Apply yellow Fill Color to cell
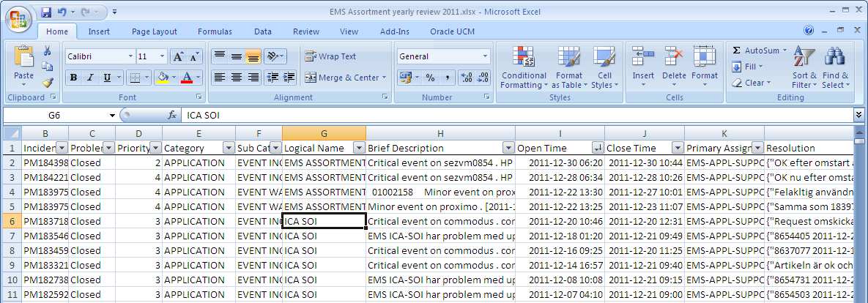This screenshot has height=303, width=868. point(162,78)
